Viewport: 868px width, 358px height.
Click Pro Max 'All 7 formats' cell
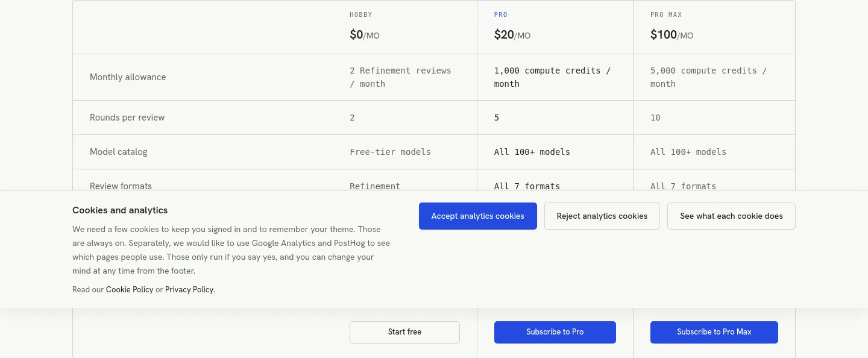click(683, 186)
